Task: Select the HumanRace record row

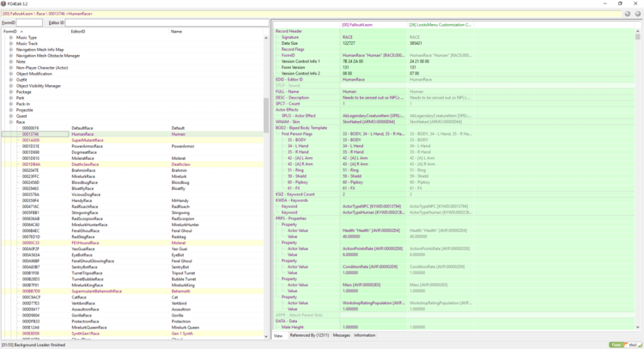Action: (132, 134)
